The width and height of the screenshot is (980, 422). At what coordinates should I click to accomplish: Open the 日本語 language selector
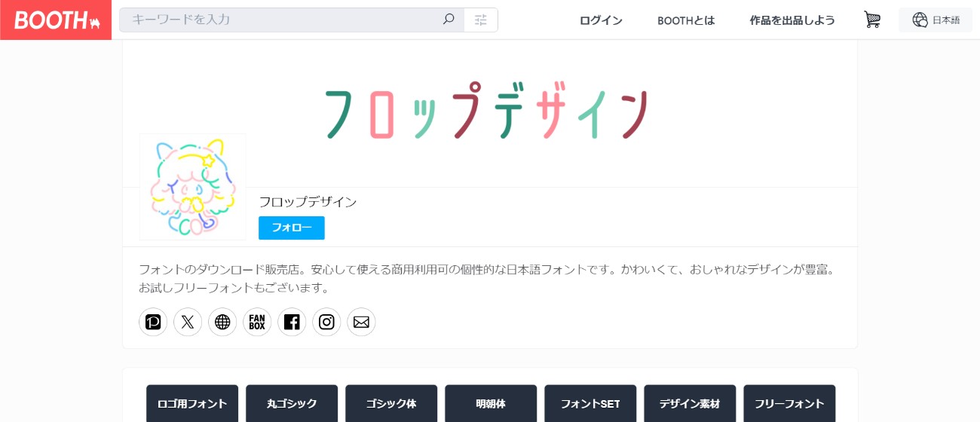pos(936,20)
